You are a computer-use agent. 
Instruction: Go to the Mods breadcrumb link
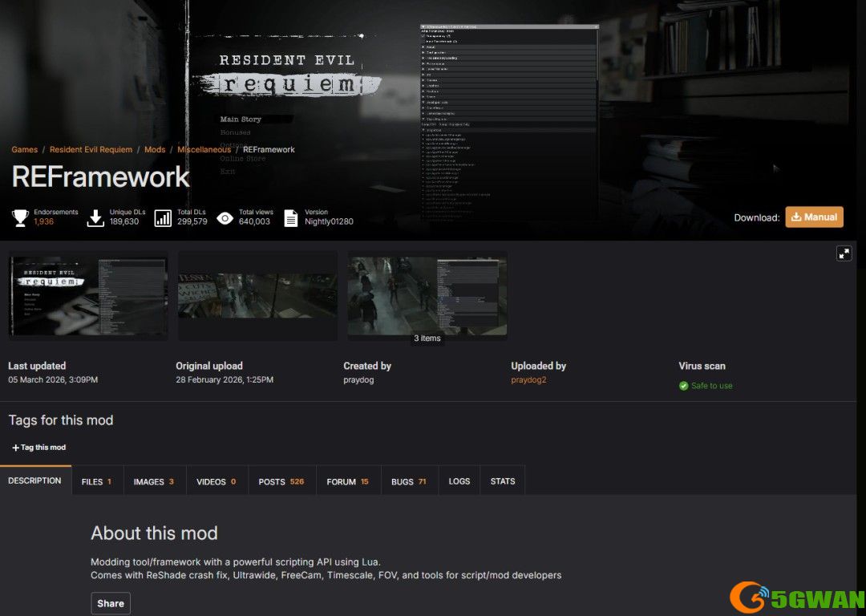click(x=155, y=150)
